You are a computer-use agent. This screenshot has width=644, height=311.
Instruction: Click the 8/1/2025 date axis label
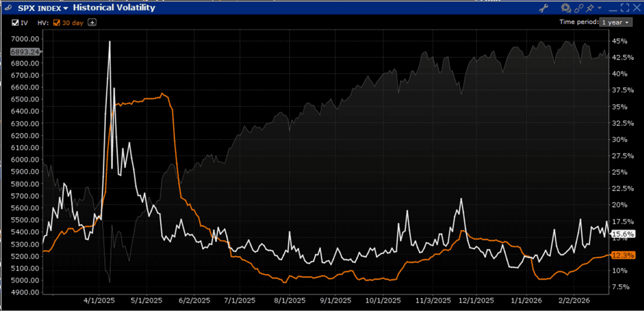[x=290, y=300]
